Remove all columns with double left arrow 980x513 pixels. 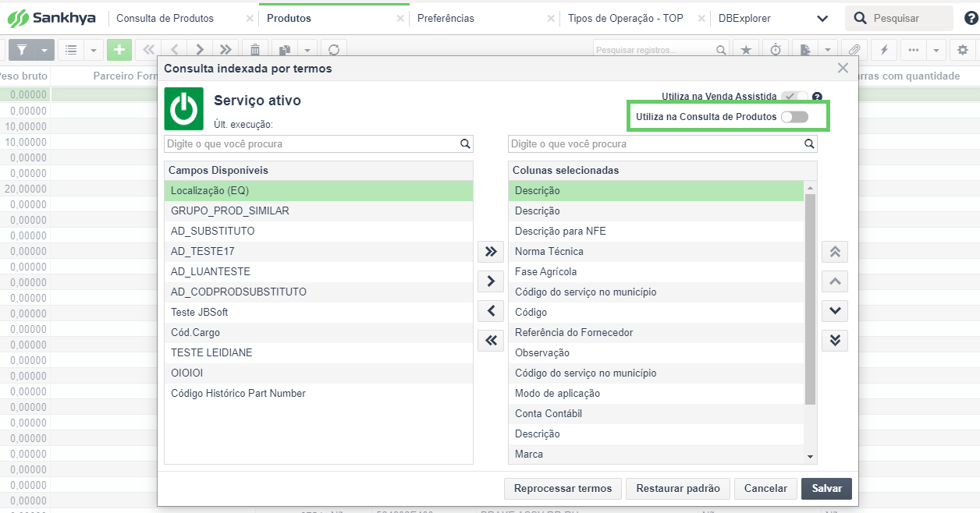[491, 341]
